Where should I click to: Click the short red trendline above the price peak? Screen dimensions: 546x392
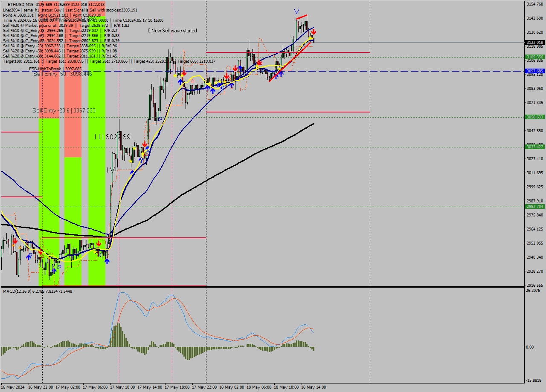[x=302, y=17]
